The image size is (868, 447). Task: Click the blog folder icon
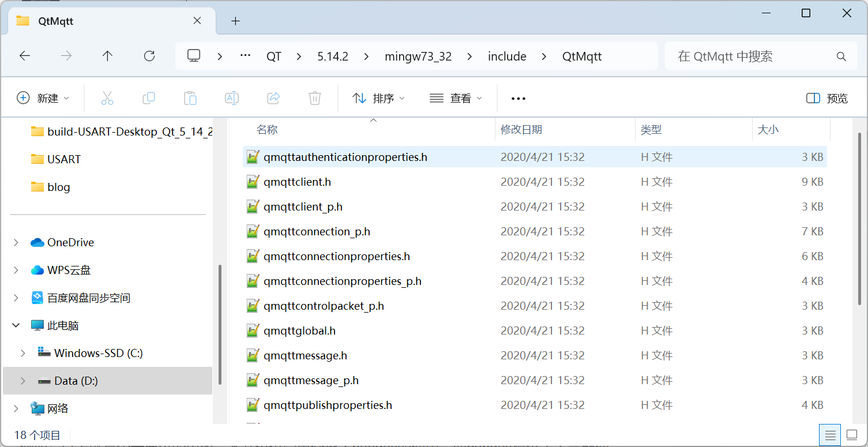tap(37, 187)
